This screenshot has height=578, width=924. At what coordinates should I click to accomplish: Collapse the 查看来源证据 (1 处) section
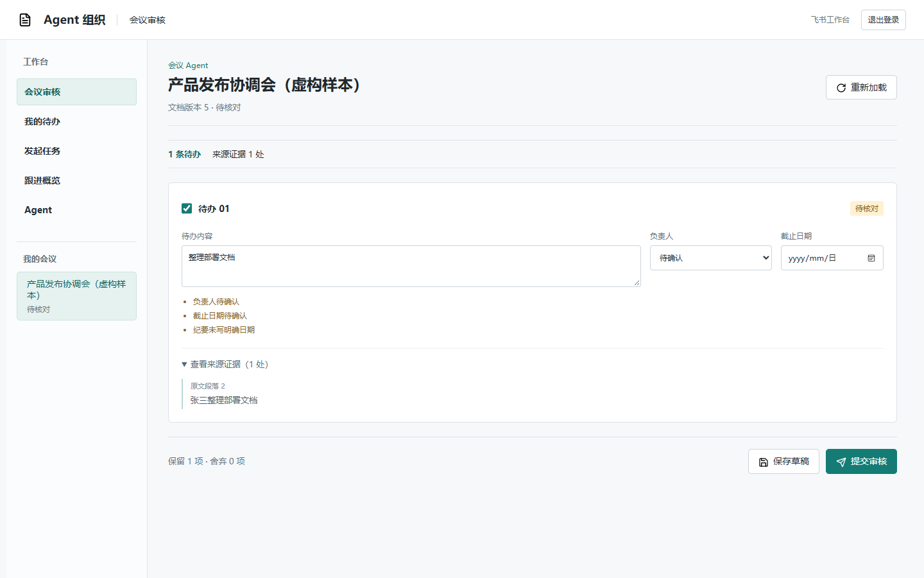[x=225, y=364]
